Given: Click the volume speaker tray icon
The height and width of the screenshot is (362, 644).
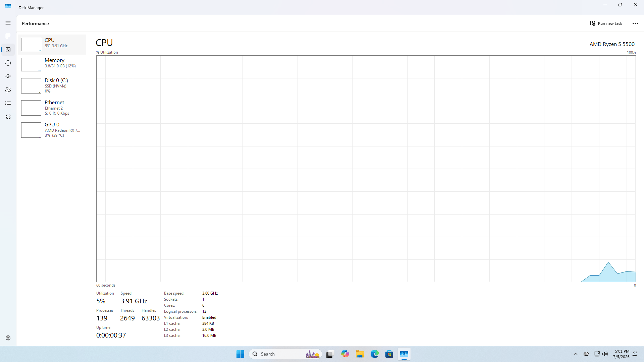Looking at the screenshot, I should click(x=605, y=354).
